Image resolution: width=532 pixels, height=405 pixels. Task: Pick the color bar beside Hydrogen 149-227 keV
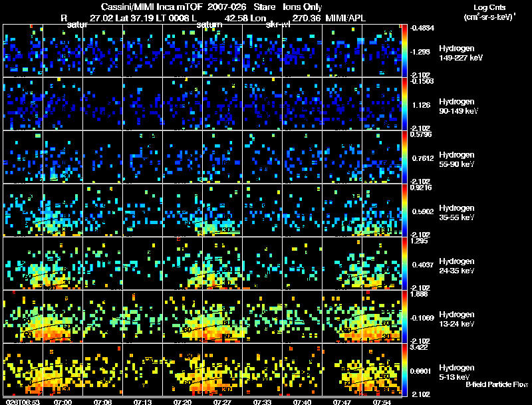[404, 51]
